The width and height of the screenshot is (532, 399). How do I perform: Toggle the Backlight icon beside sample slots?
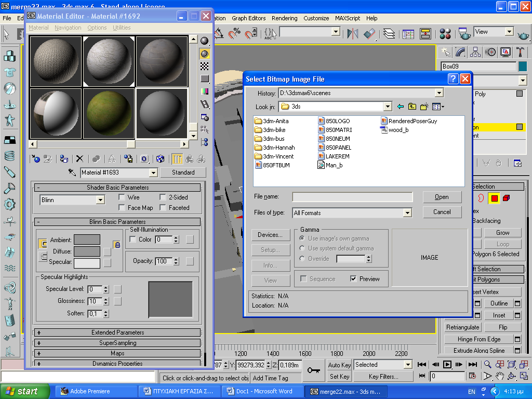pyautogui.click(x=205, y=54)
